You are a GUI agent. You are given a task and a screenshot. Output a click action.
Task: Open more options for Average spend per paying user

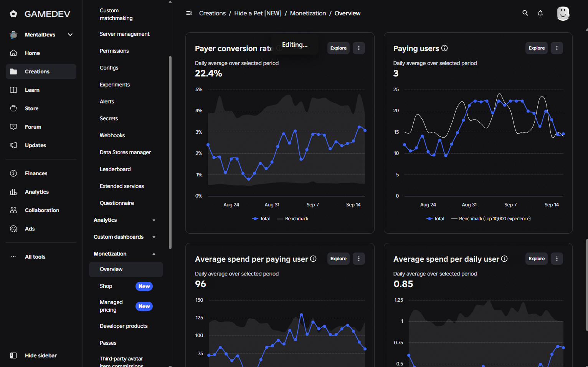click(x=358, y=259)
